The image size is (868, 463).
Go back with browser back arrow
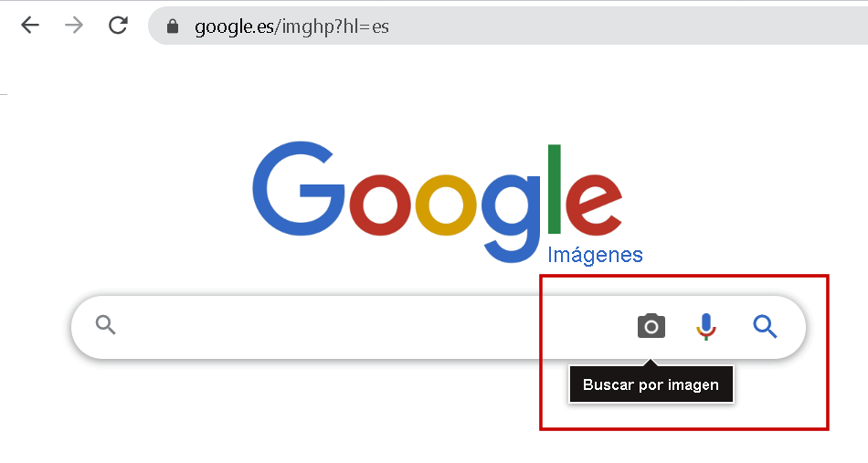point(30,25)
